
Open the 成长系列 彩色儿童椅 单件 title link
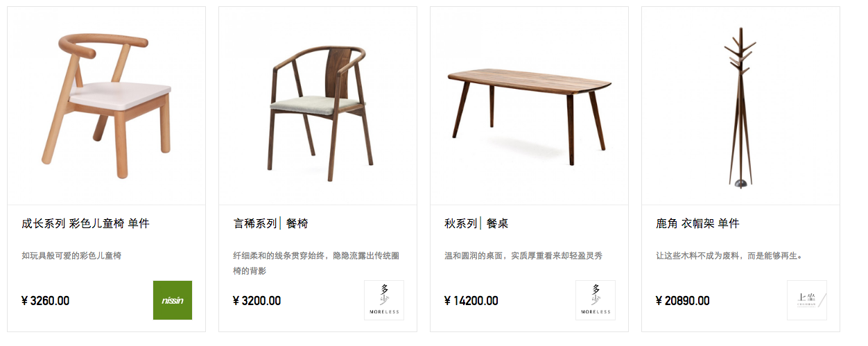point(86,223)
